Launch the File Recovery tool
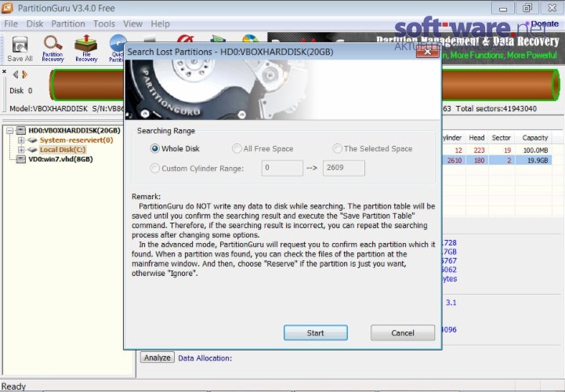The width and height of the screenshot is (565, 392). coord(86,49)
